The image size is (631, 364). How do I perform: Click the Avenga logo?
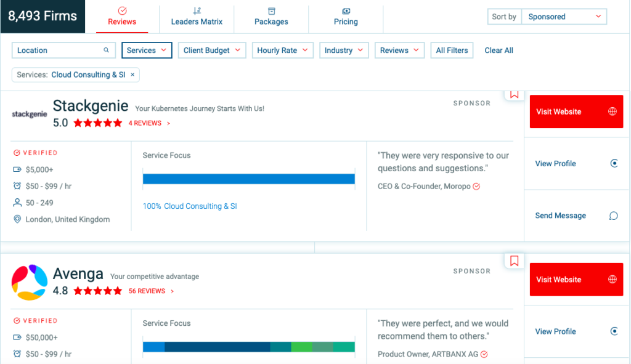[30, 282]
